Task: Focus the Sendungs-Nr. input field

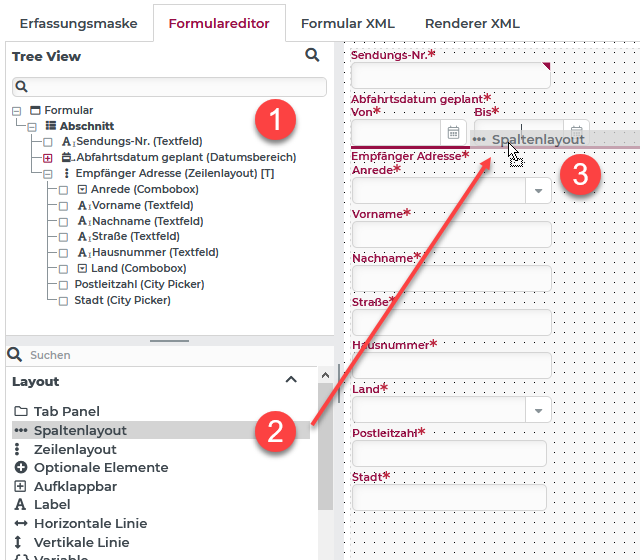Action: tap(451, 75)
